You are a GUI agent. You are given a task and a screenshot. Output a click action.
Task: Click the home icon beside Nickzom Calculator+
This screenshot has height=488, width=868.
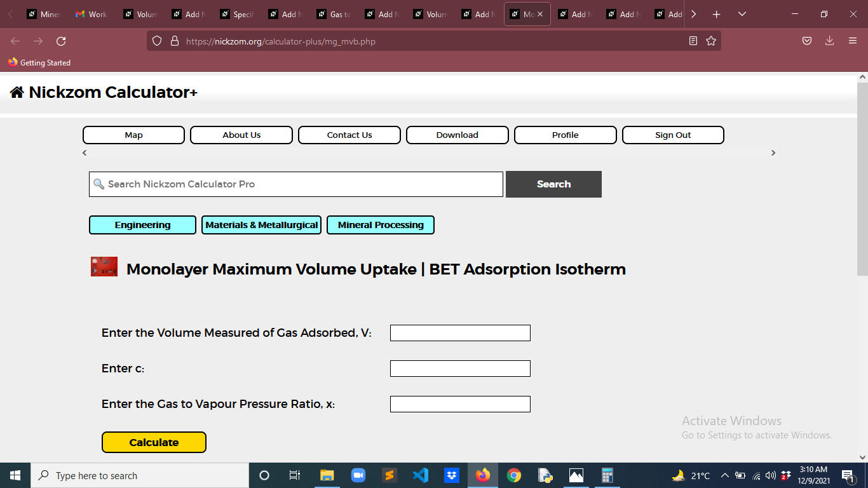pos(17,93)
